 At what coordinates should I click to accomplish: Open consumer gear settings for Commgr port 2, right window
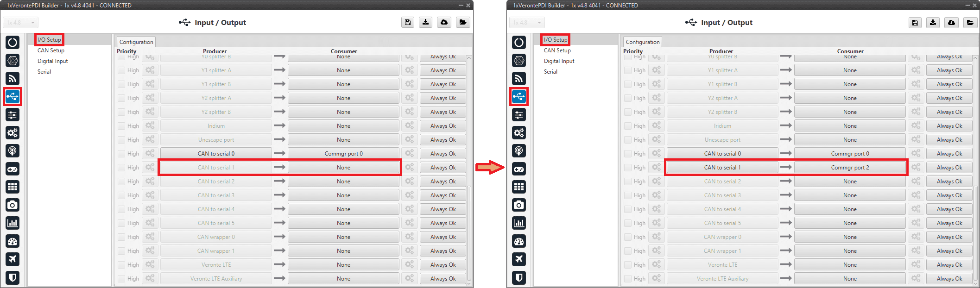coord(916,167)
